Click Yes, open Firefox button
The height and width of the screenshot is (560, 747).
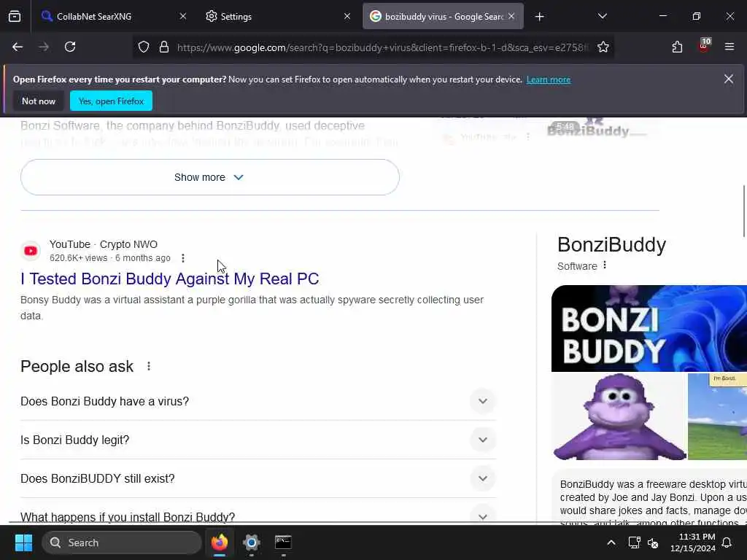(111, 101)
